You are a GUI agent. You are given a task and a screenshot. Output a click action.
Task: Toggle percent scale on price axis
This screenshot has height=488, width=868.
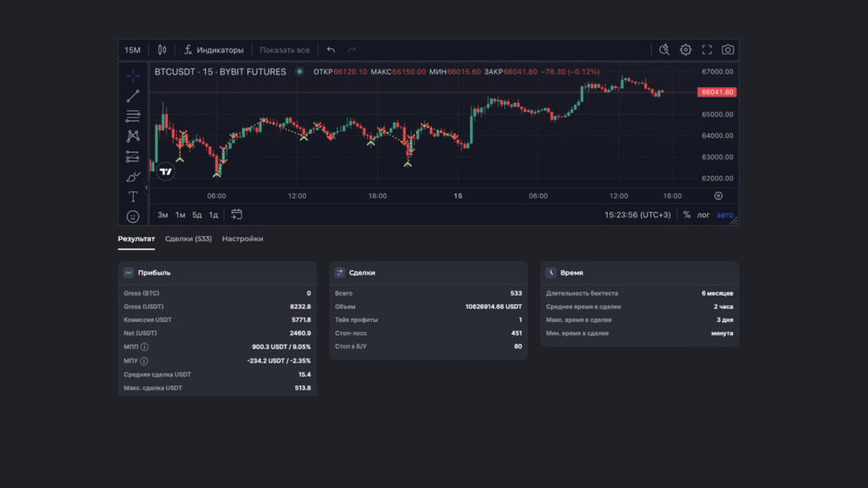coord(687,215)
